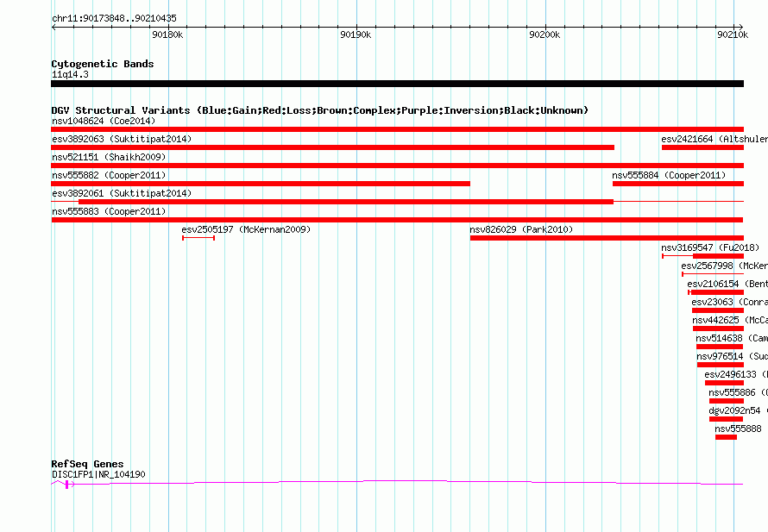
Task: Click the red bar under nsv555888
Action: [x=726, y=437]
